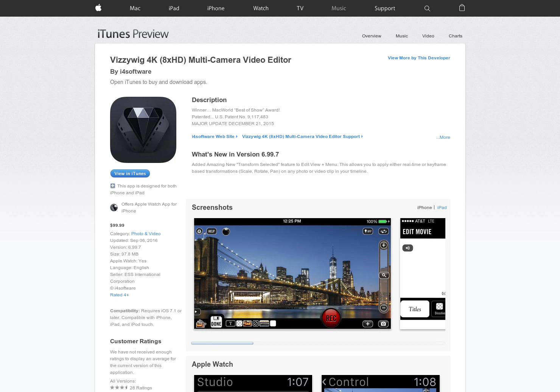
Task: Click View in iTunes button
Action: click(x=130, y=174)
